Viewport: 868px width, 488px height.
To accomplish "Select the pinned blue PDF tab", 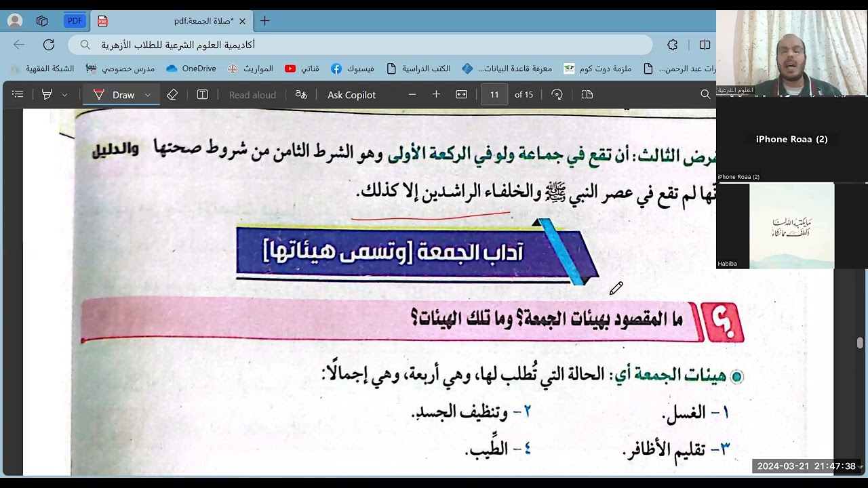I will tap(75, 21).
